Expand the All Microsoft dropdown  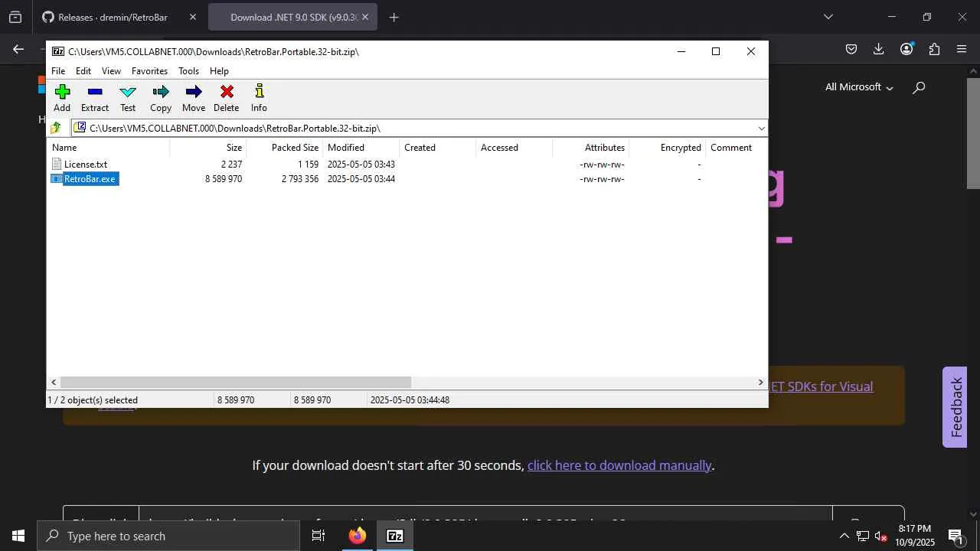click(859, 87)
